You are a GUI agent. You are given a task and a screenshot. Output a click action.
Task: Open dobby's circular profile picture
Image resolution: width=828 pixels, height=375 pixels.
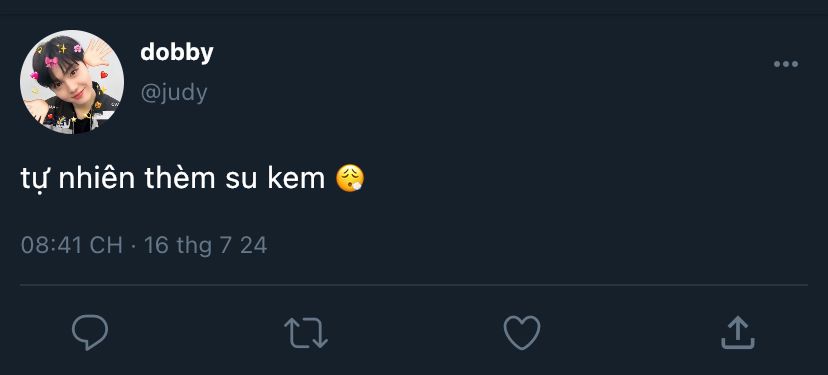point(72,82)
